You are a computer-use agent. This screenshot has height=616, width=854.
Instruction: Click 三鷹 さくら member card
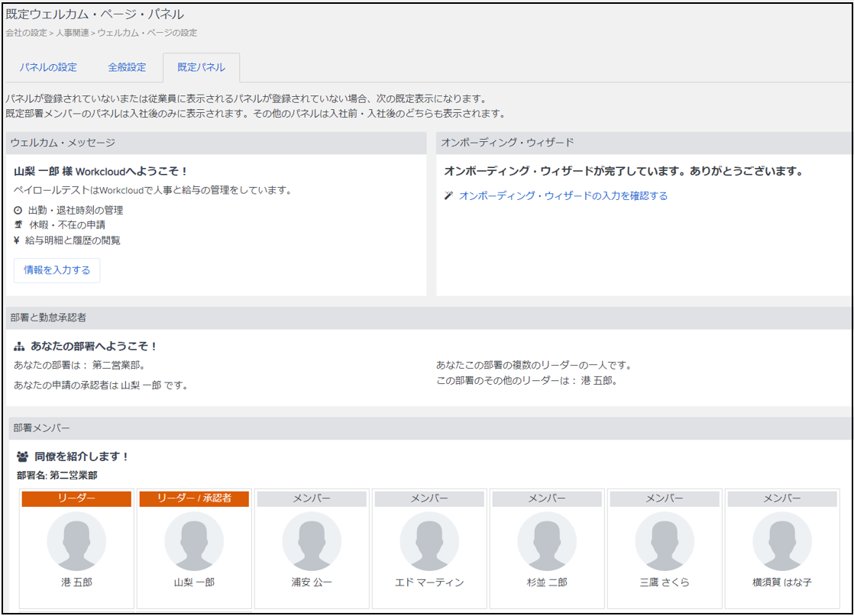click(665, 548)
